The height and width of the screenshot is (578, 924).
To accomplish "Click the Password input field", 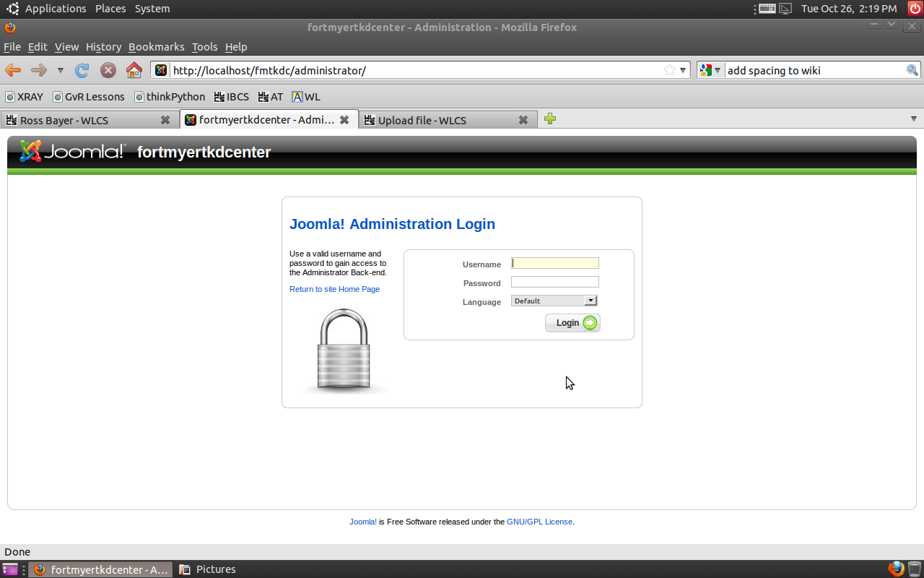I will (x=555, y=282).
